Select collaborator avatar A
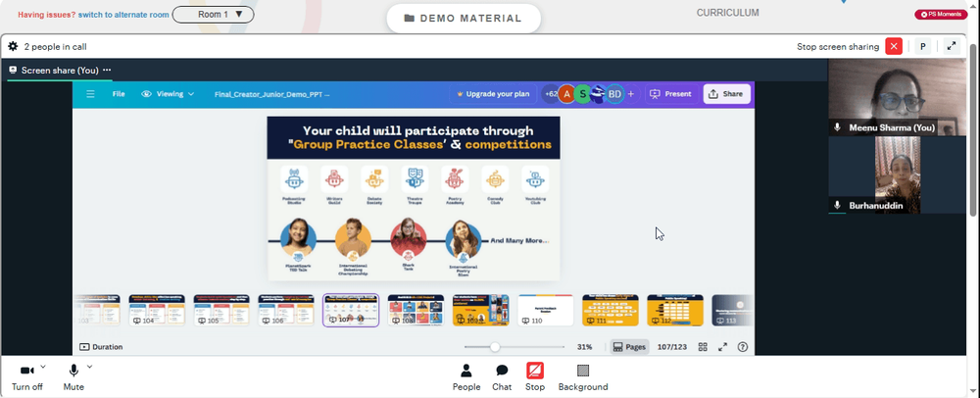Viewport: 980px width, 398px height. pyautogui.click(x=566, y=94)
